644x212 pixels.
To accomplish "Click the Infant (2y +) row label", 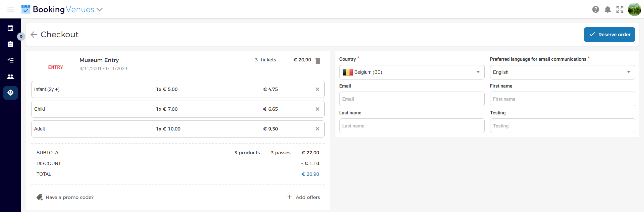I will pyautogui.click(x=47, y=89).
